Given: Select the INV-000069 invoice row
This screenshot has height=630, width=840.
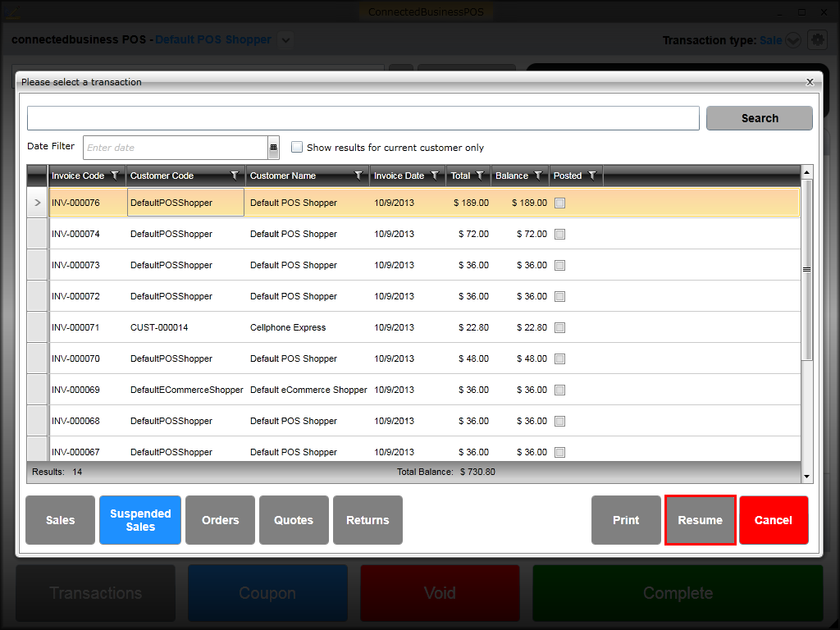Looking at the screenshot, I should (x=75, y=390).
